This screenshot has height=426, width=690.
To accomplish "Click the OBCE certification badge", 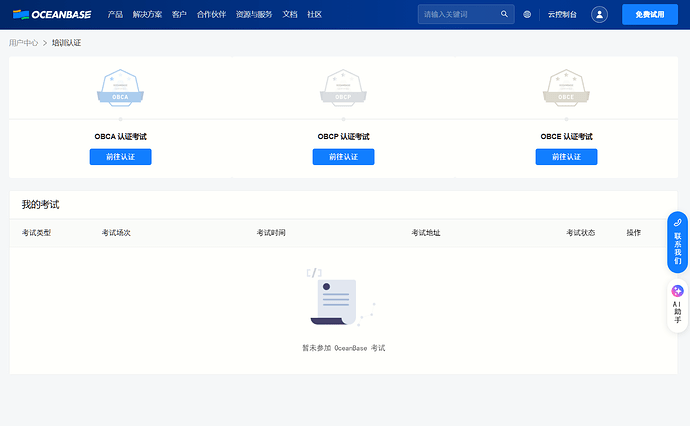I will pyautogui.click(x=566, y=88).
